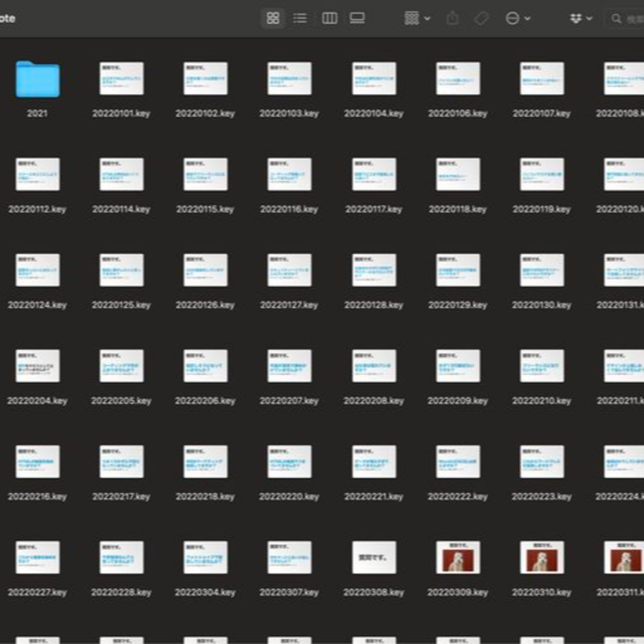Select the 2021 folder icon
Viewport: 644px width, 644px height.
[x=38, y=79]
